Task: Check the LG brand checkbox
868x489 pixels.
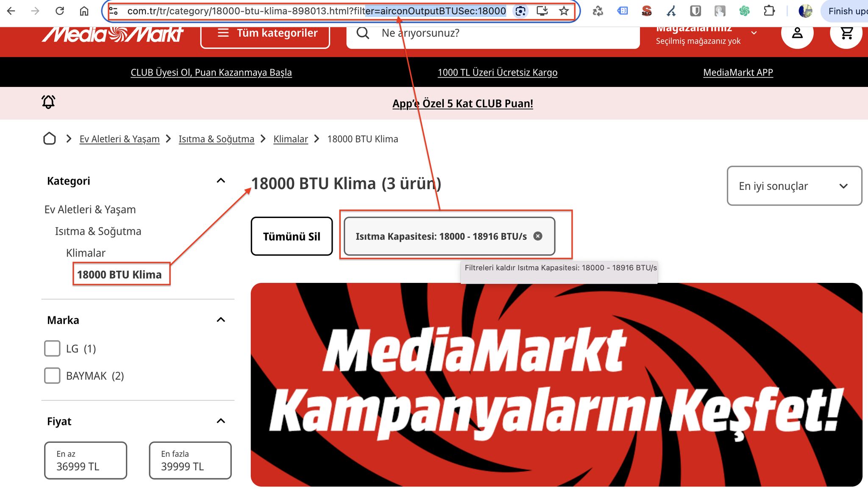Action: [52, 349]
